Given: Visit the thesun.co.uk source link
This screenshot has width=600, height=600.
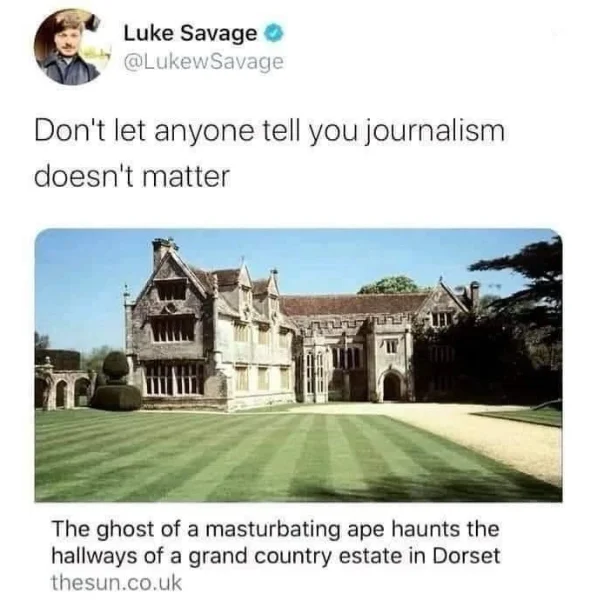Looking at the screenshot, I should tap(116, 583).
